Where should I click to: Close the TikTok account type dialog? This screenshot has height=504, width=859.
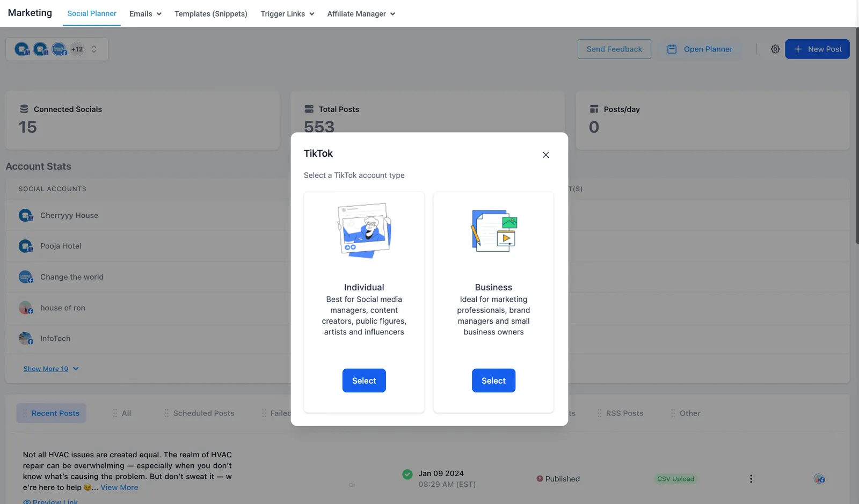pyautogui.click(x=545, y=155)
